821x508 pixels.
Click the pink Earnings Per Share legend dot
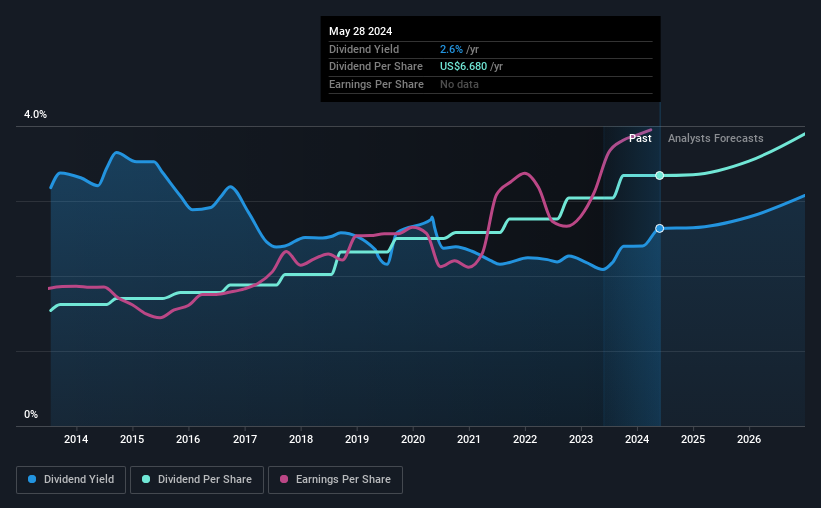[284, 479]
